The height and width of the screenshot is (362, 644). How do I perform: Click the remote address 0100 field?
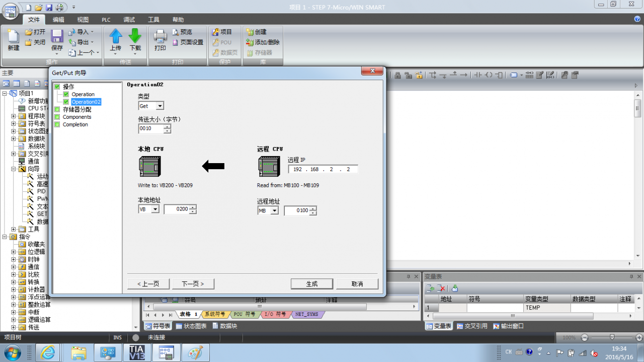297,210
